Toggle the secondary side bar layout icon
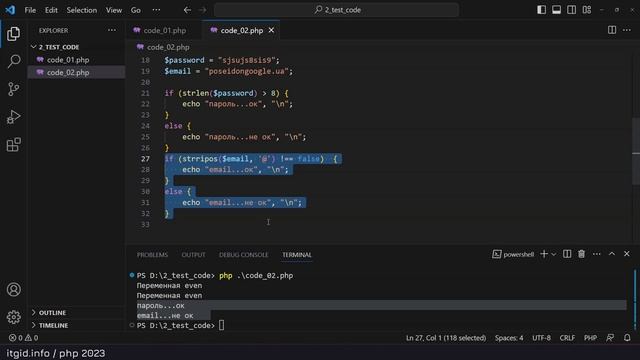The width and height of the screenshot is (640, 360). pos(571,10)
